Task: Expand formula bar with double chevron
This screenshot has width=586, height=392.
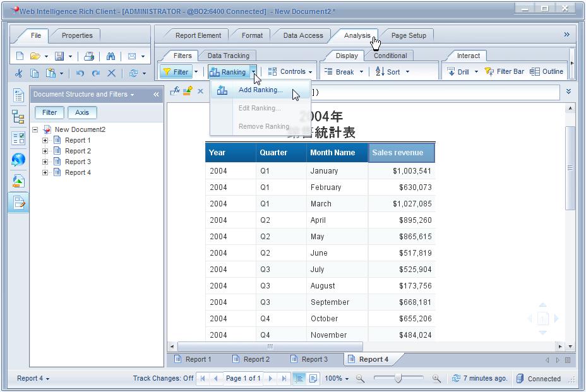Action: click(568, 91)
